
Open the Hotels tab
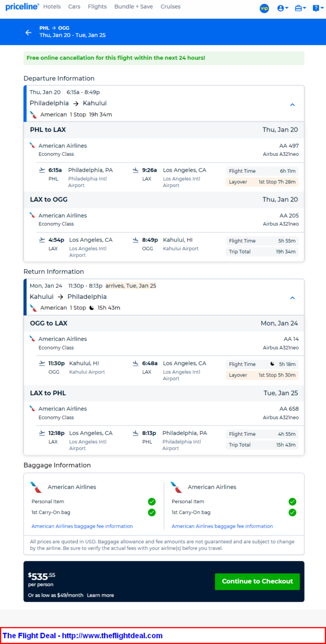[x=52, y=7]
